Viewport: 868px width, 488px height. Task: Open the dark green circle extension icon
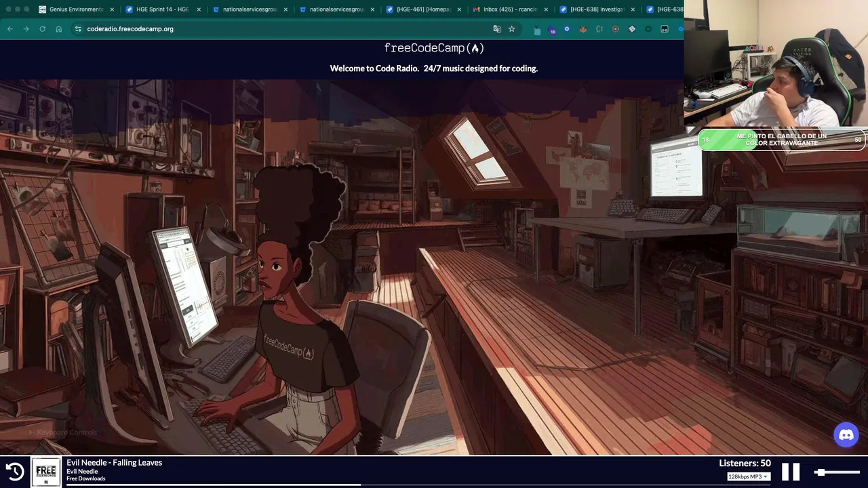(648, 29)
